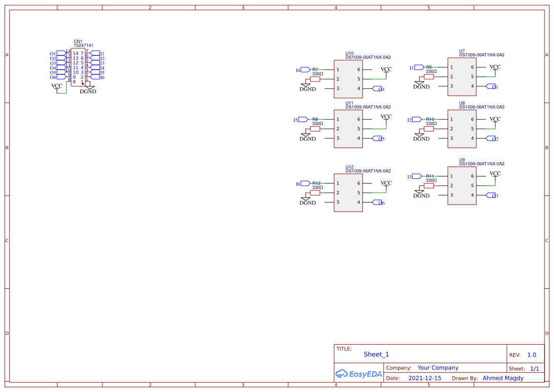Click the U11 component body
This screenshot has width=554, height=392.
348,129
